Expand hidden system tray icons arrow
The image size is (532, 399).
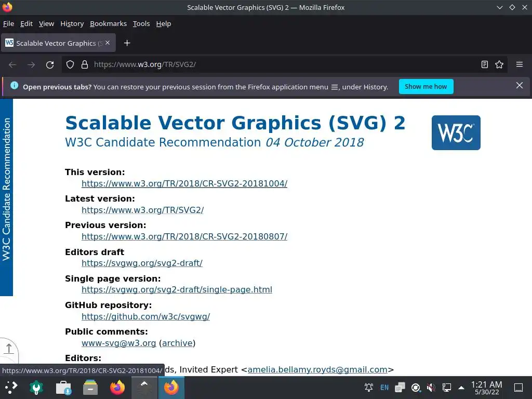click(461, 388)
